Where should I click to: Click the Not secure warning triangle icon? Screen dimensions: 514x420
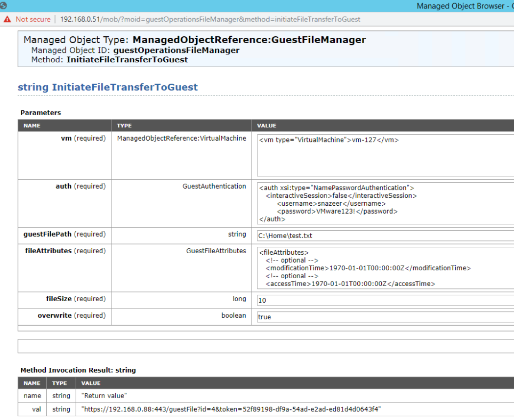(7, 19)
